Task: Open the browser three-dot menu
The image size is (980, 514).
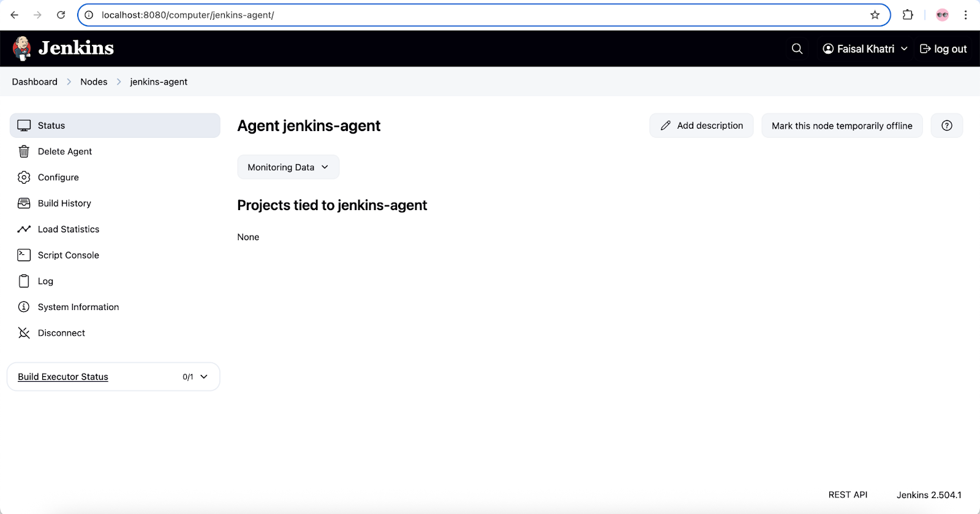Action: pyautogui.click(x=966, y=15)
